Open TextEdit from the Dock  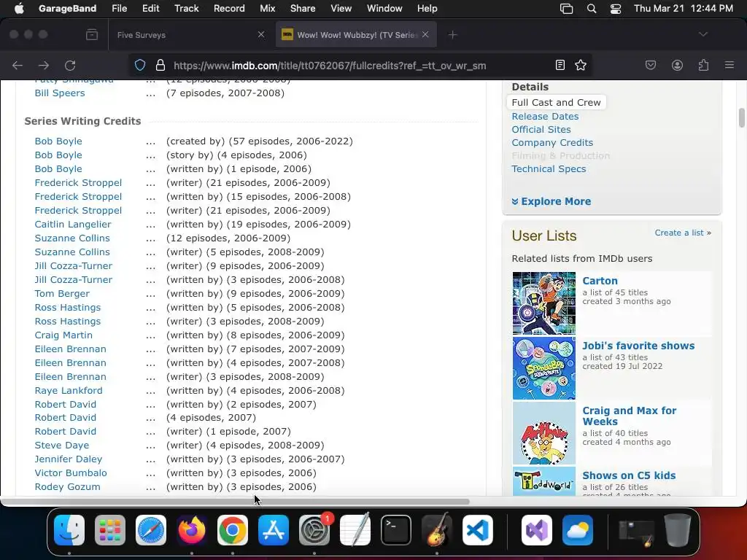[x=355, y=530]
